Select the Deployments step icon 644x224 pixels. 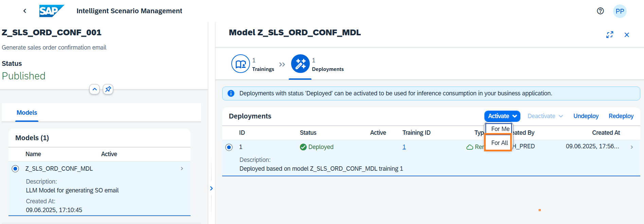click(x=300, y=64)
